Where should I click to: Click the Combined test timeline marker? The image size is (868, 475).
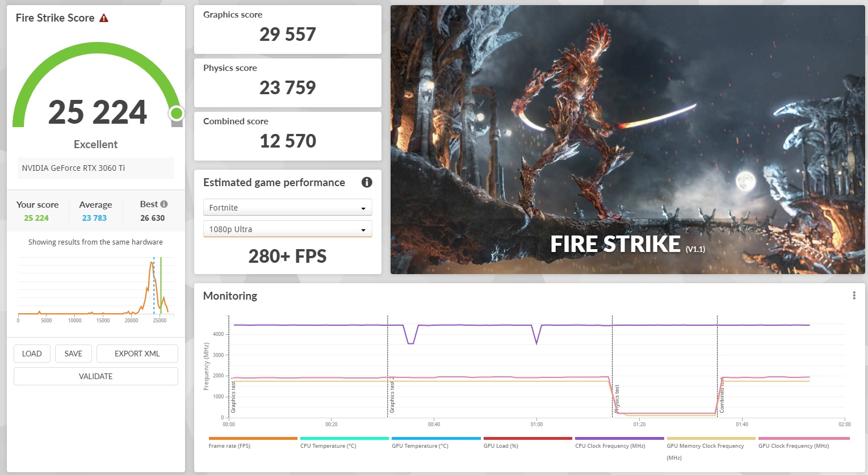coord(722,395)
